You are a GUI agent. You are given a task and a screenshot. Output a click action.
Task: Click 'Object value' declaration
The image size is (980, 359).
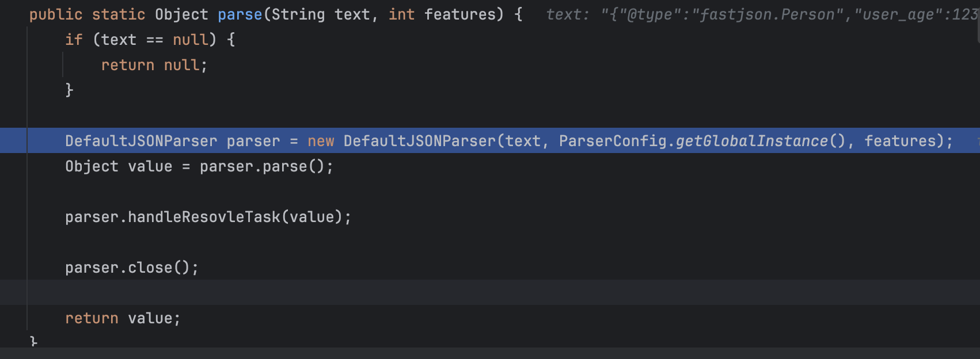[x=118, y=166]
